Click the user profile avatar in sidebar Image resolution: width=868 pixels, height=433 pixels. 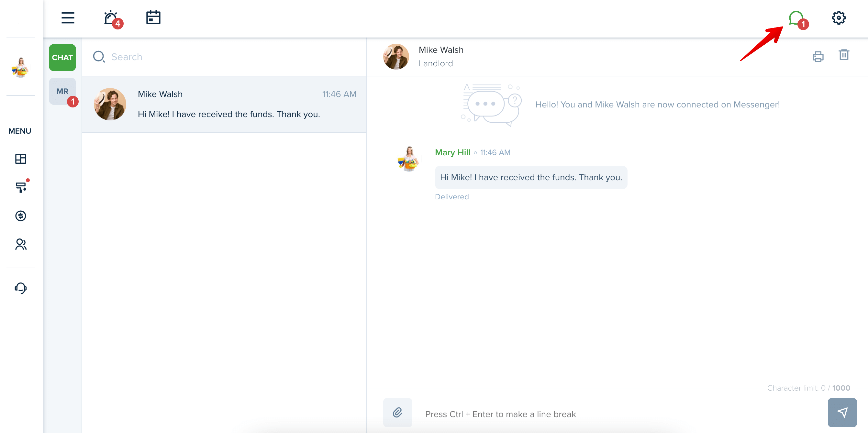pos(21,67)
